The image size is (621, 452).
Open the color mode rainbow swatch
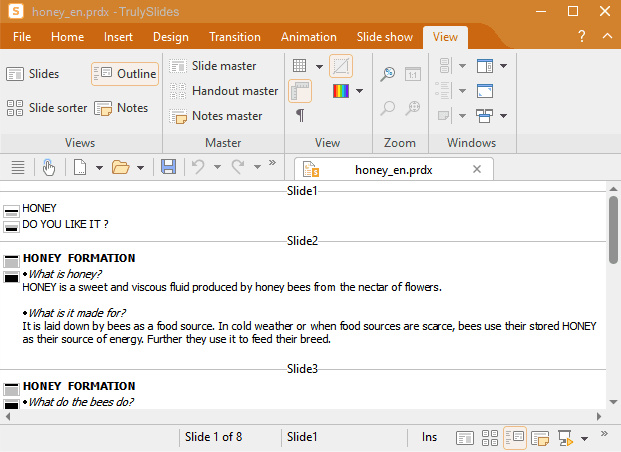[x=341, y=91]
